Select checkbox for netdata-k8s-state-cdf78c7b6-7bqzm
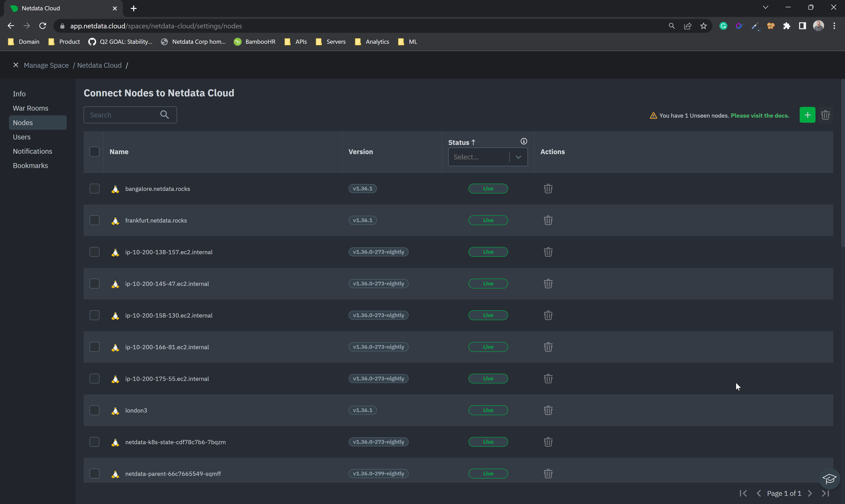The image size is (845, 504). (94, 442)
